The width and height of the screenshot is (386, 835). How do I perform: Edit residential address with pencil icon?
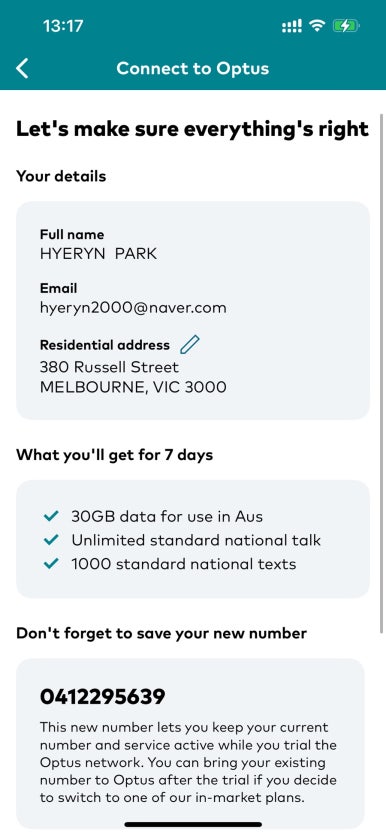coord(190,345)
